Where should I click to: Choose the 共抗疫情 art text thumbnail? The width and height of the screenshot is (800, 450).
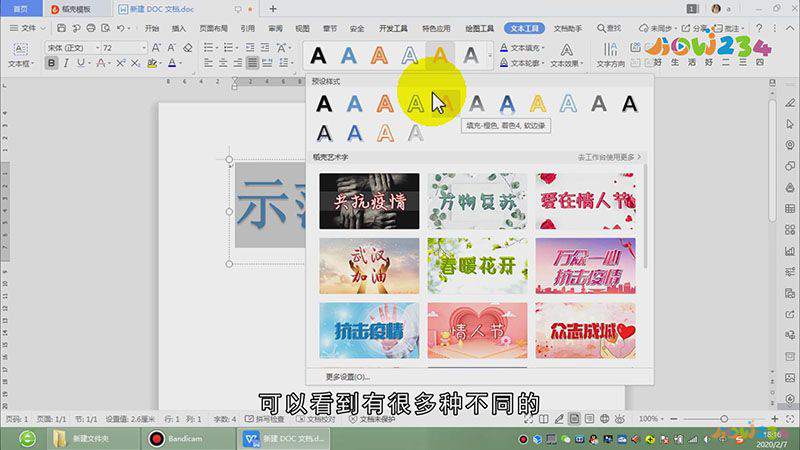click(x=369, y=201)
